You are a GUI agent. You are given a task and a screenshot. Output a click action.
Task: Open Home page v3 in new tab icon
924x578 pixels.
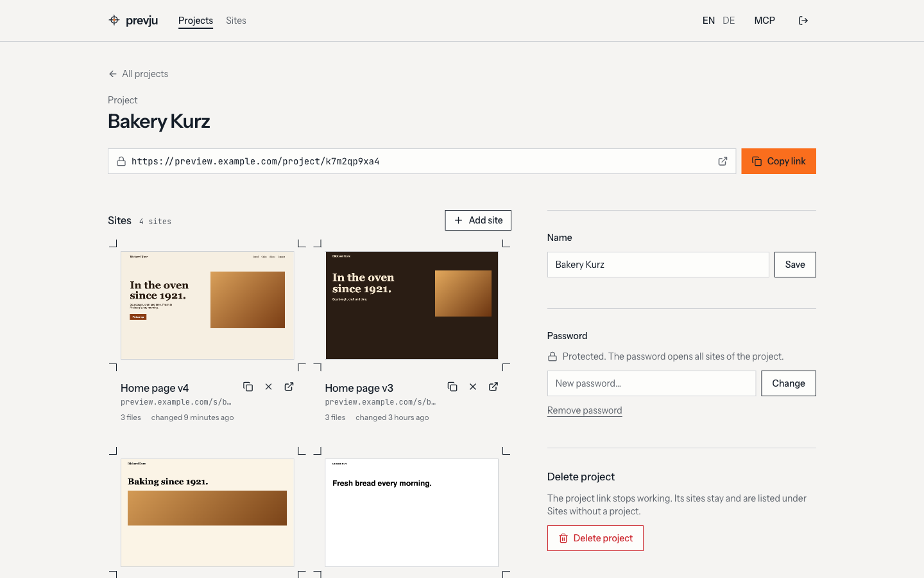point(493,387)
